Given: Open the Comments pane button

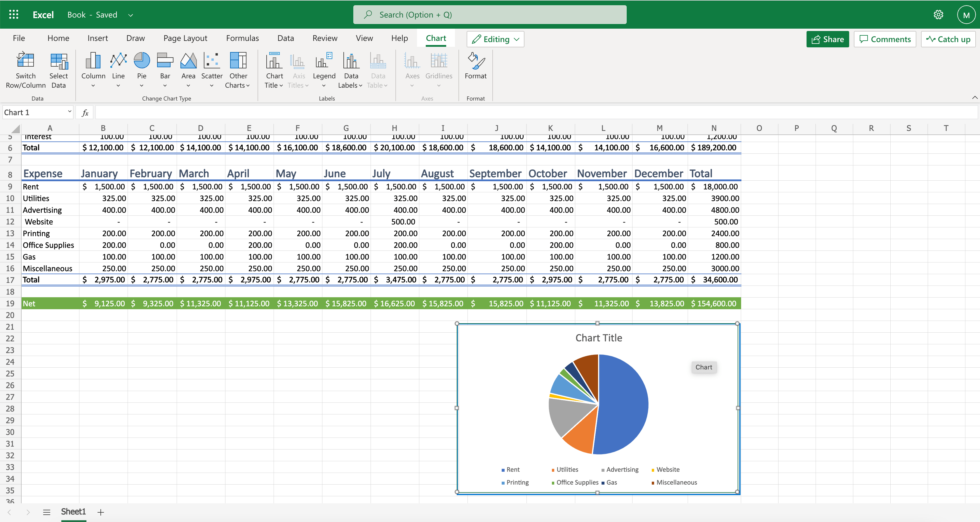Looking at the screenshot, I should (885, 39).
